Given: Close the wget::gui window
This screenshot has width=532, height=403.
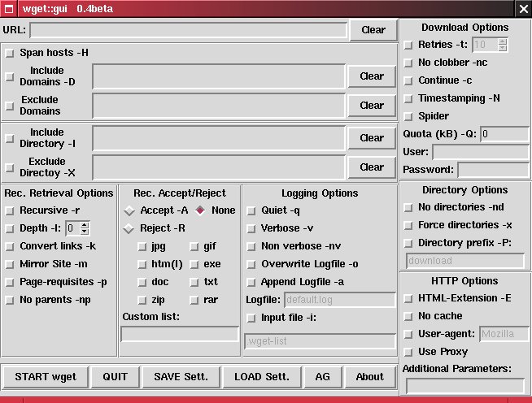Looking at the screenshot, I should coord(523,9).
